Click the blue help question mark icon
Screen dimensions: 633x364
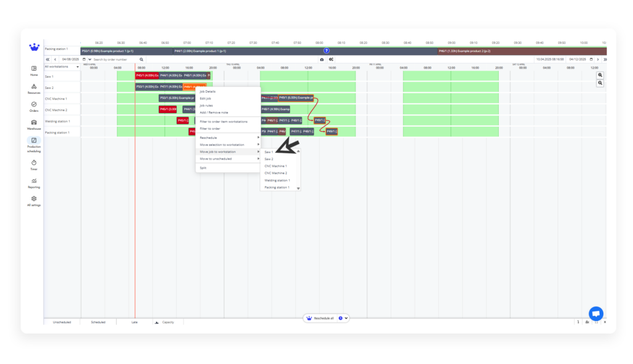[x=326, y=51]
